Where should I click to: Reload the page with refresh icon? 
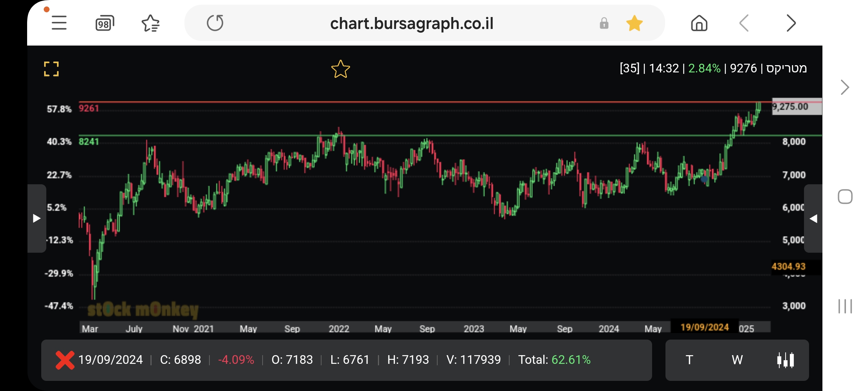click(215, 23)
